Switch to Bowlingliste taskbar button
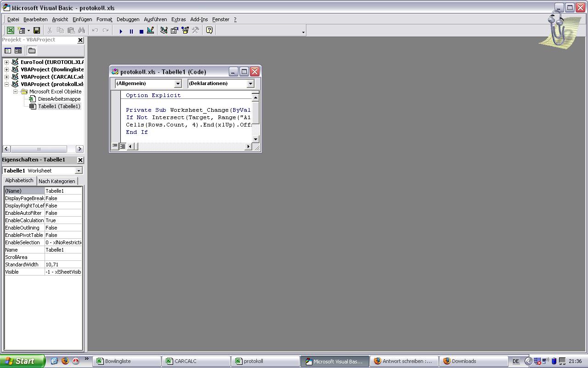 point(127,361)
